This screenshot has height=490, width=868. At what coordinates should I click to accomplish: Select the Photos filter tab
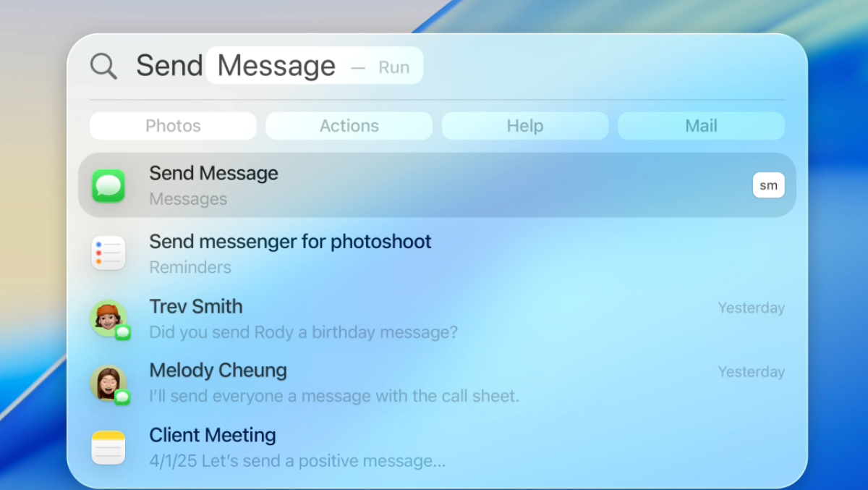(x=173, y=126)
